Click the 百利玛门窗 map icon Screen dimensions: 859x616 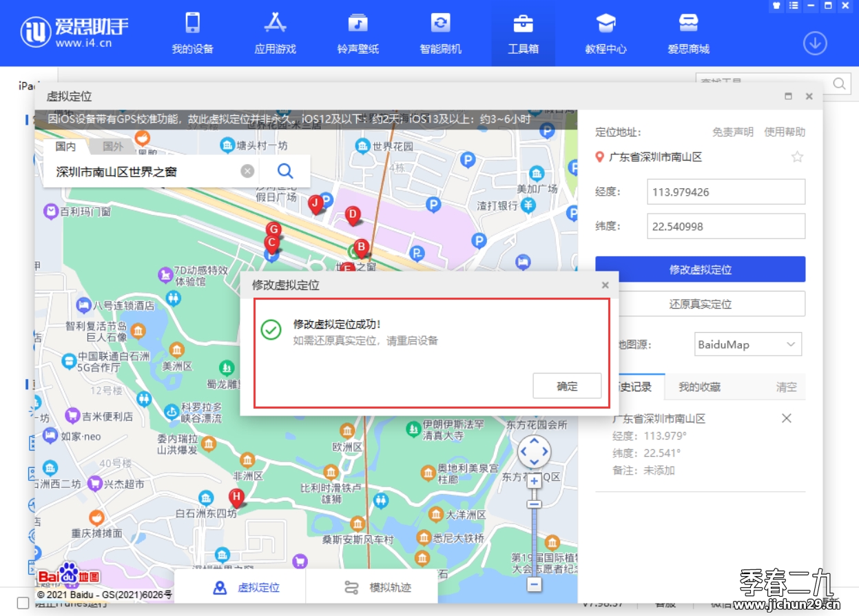50,211
